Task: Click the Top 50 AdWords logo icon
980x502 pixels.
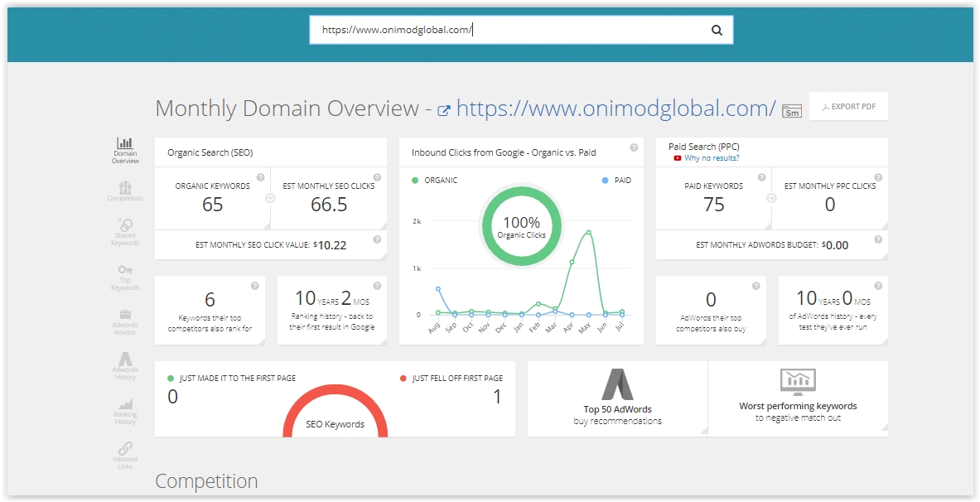Action: (617, 384)
